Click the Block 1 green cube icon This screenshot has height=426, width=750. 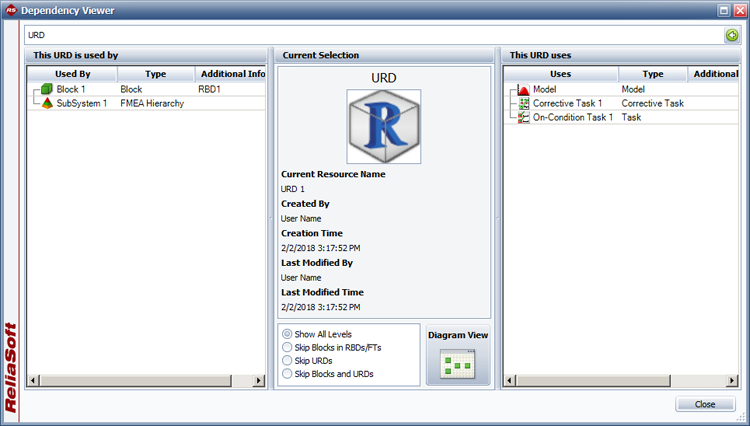coord(47,89)
